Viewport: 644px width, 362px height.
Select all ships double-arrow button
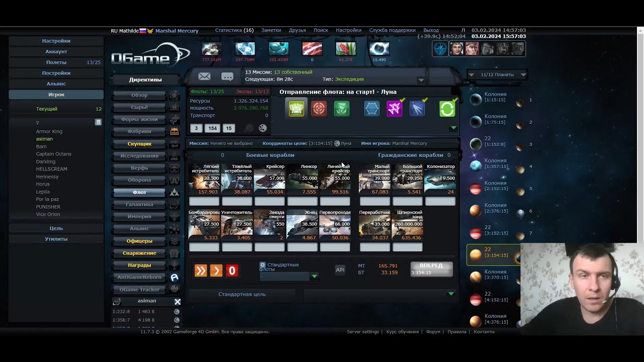(x=201, y=271)
